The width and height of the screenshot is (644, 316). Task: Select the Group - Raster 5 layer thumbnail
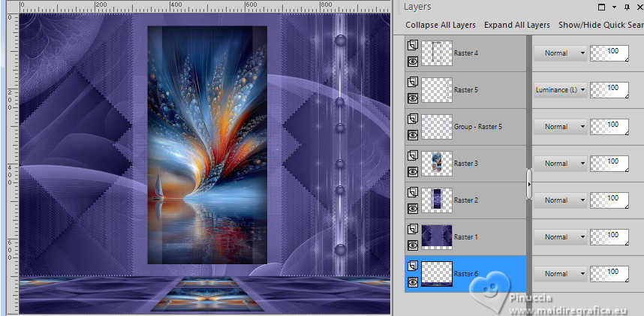(x=437, y=127)
